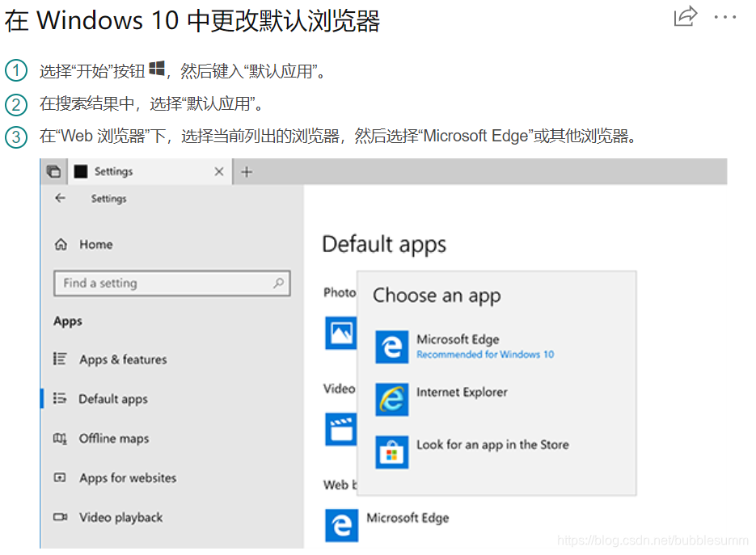Click Microsoft Edge under Web browser

[408, 518]
